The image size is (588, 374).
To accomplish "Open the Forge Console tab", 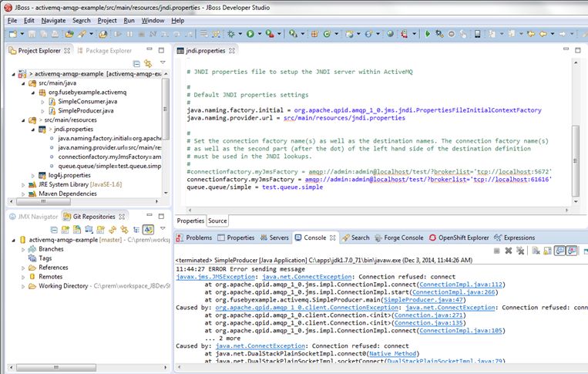I will pyautogui.click(x=399, y=238).
